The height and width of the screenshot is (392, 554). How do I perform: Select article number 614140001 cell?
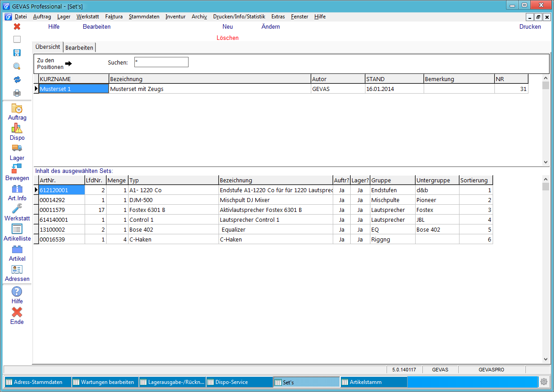pos(62,220)
